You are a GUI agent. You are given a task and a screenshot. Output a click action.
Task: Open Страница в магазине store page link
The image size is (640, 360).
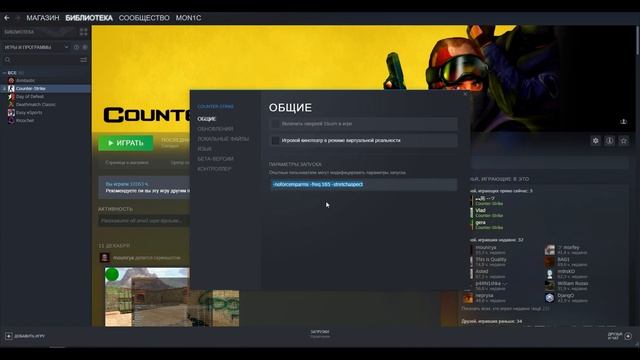(127, 162)
